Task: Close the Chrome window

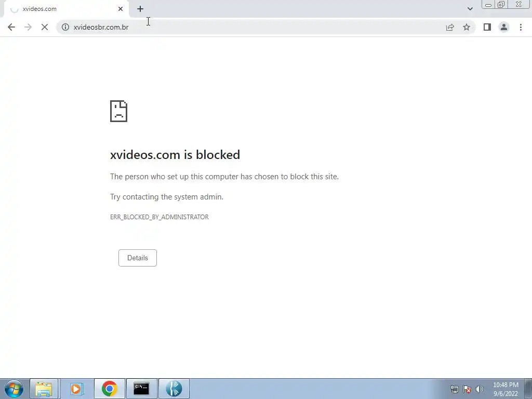Action: click(x=519, y=5)
